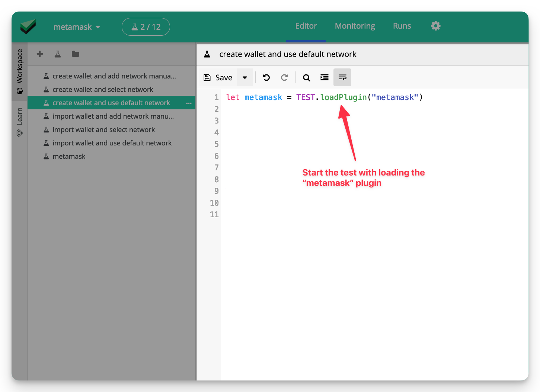Open the three-dot menu of selected test

coord(189,103)
